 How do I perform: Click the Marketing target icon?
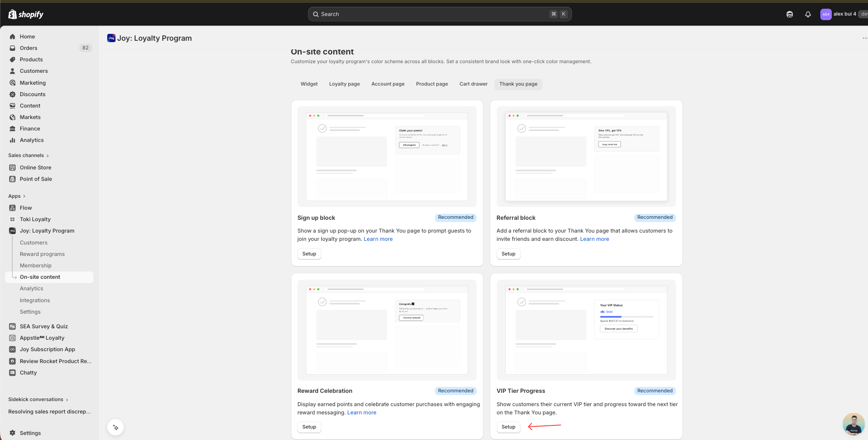tap(12, 83)
